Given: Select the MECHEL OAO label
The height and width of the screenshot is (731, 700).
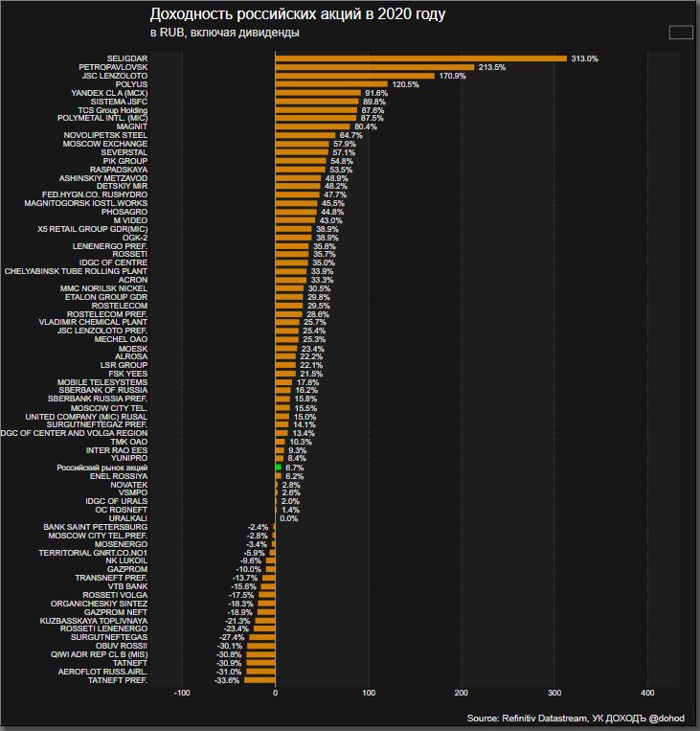Looking at the screenshot, I should point(122,339).
